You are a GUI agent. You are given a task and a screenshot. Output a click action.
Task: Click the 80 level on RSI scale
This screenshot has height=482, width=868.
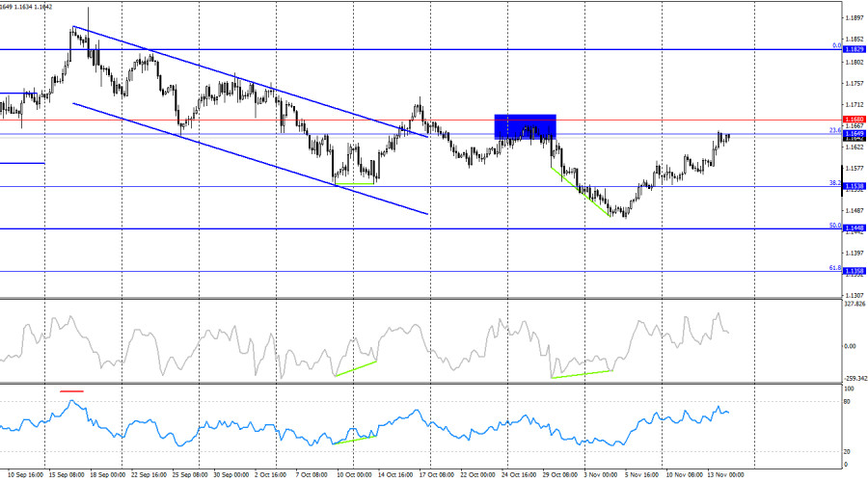[847, 402]
